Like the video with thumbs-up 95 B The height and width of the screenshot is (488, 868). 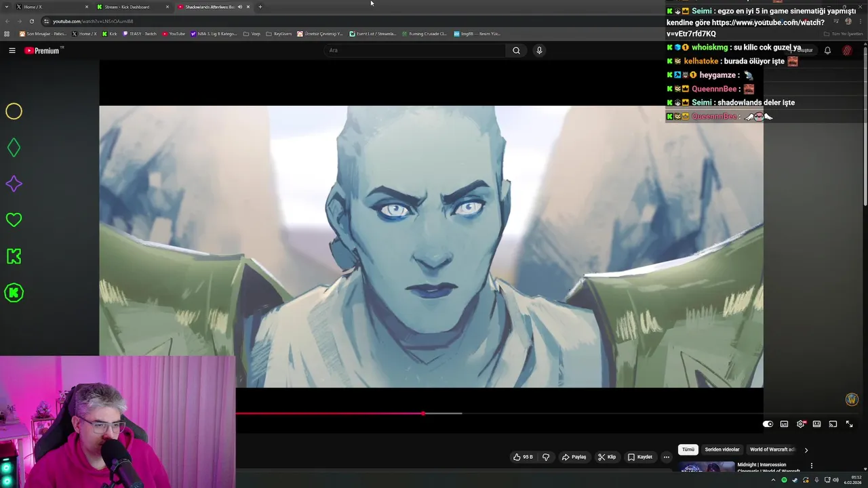point(523,457)
